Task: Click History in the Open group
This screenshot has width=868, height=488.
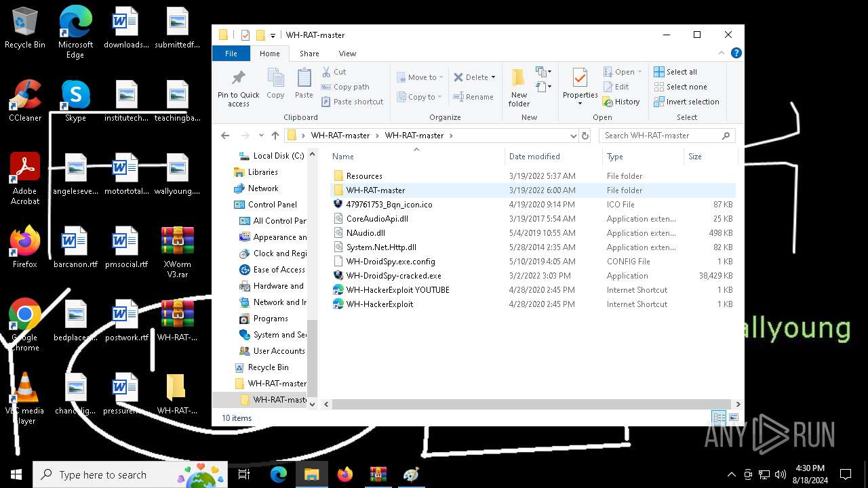Action: click(620, 102)
